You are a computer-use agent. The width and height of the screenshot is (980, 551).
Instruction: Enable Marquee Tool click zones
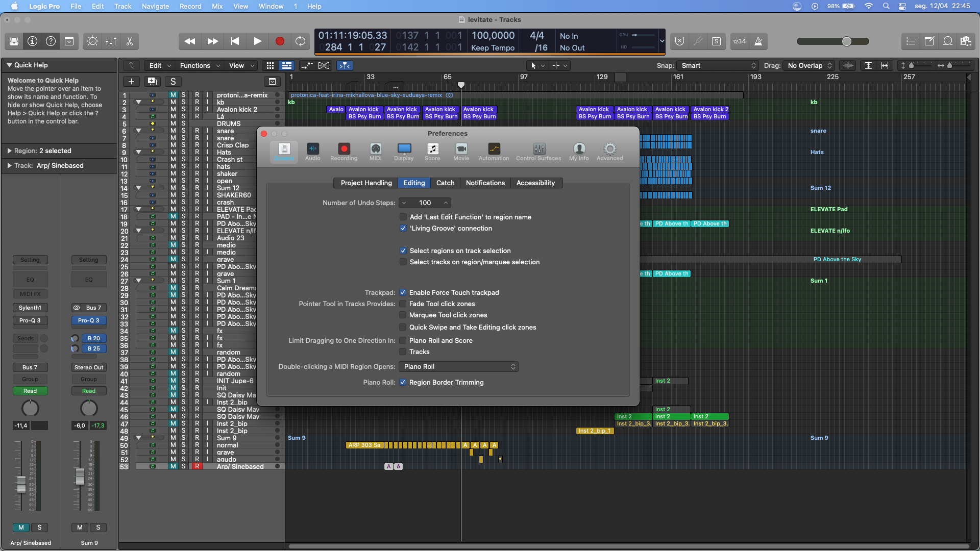[403, 315]
